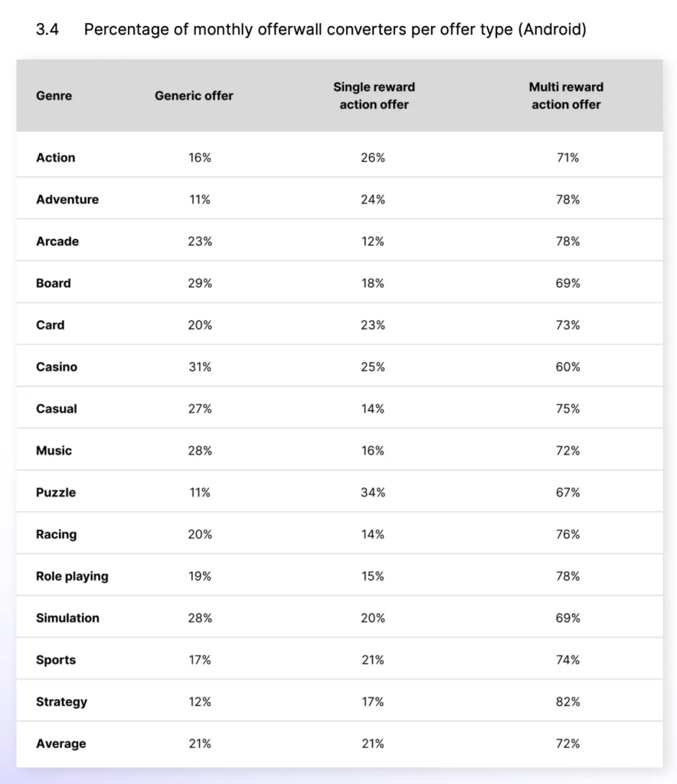The image size is (677, 784).
Task: Click the section 3.4 title text
Action: point(335,31)
